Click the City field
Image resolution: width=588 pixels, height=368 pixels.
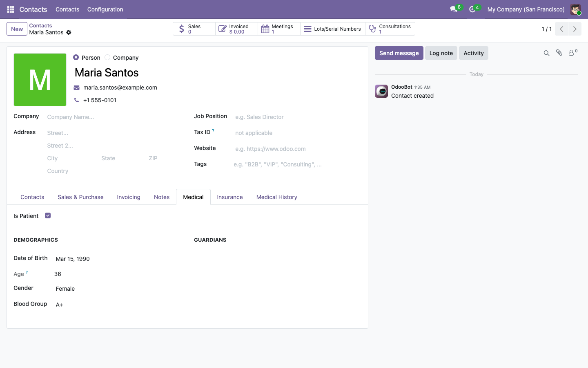click(72, 158)
